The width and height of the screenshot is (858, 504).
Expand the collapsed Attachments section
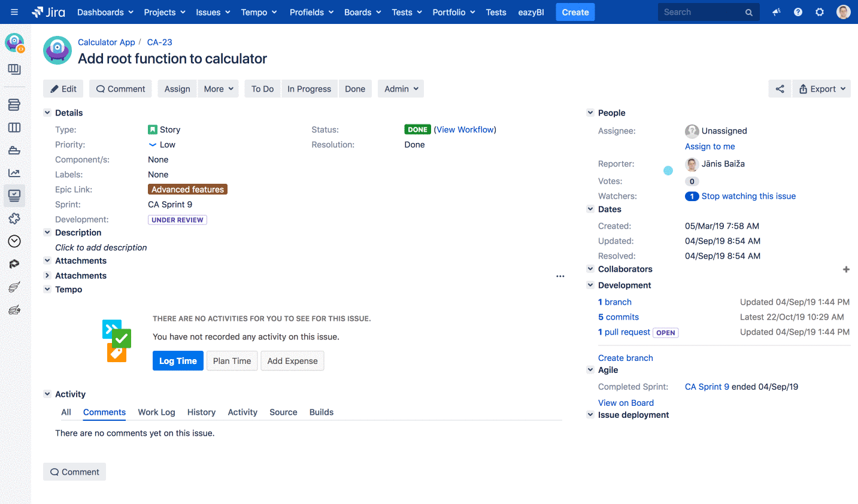point(47,275)
